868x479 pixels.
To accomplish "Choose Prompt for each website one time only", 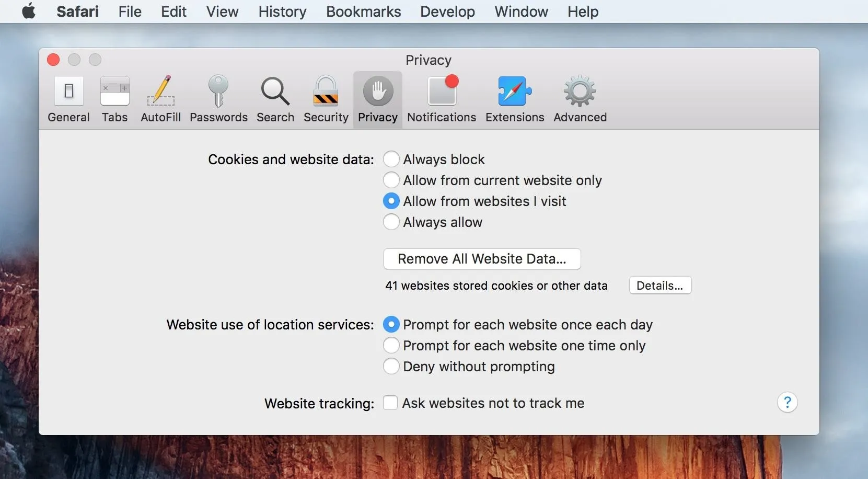I will (x=391, y=345).
